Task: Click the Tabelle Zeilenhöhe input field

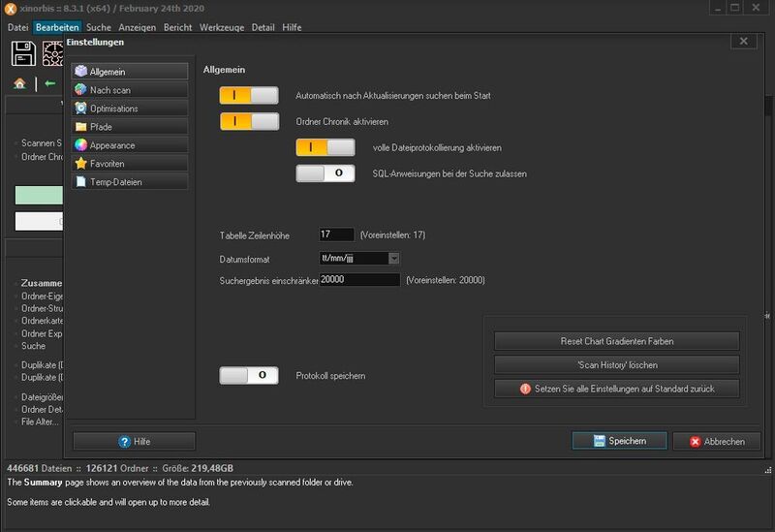Action: 336,235
